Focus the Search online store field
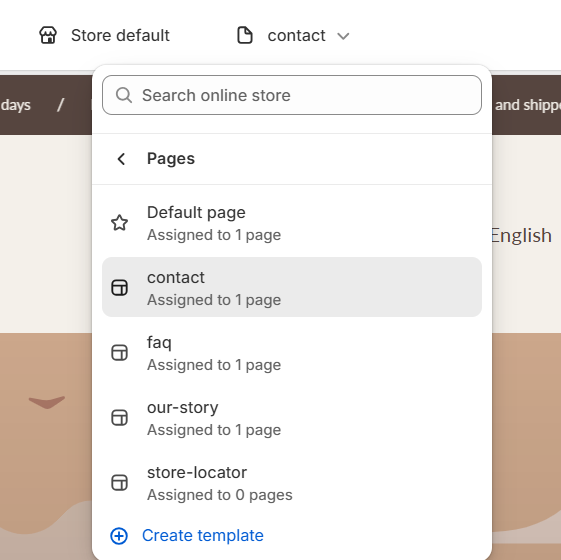Screen dimensions: 561x560 pos(292,95)
